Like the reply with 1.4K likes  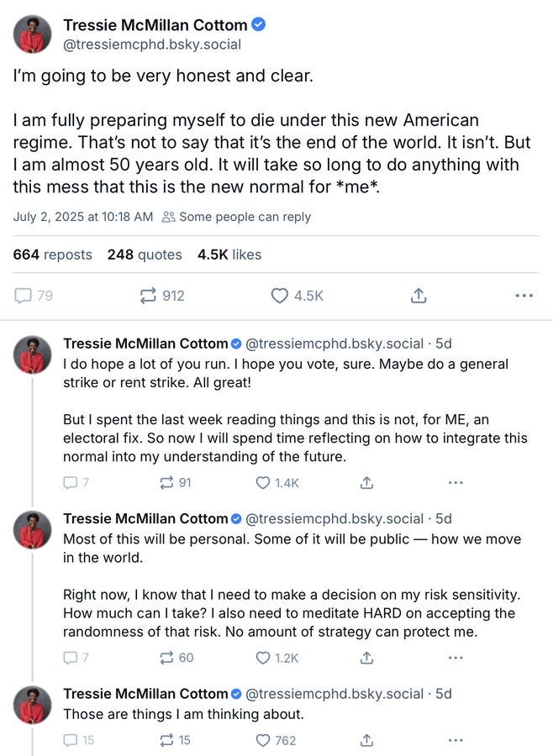coord(263,483)
